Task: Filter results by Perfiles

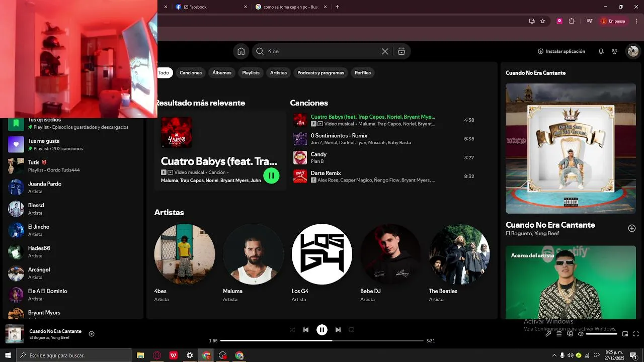Action: pyautogui.click(x=363, y=73)
